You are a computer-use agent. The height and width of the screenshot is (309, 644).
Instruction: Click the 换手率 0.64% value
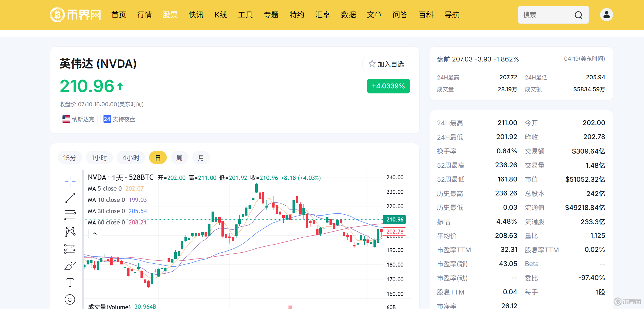[x=506, y=151]
